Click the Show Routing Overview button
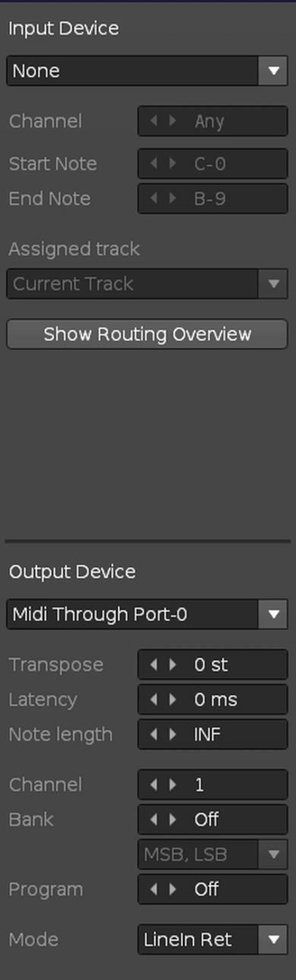Image resolution: width=296 pixels, height=980 pixels. tap(147, 334)
